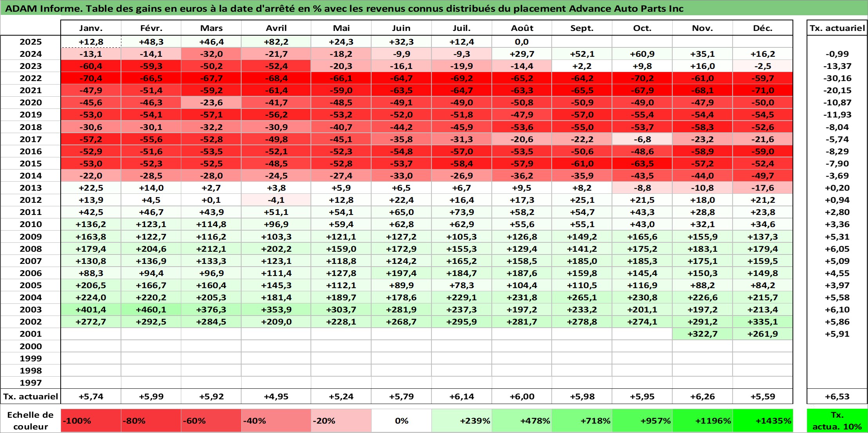The height and width of the screenshot is (433, 868).
Task: Click the bottom-left 'Tx. actuariel' row label
Action: (x=31, y=396)
